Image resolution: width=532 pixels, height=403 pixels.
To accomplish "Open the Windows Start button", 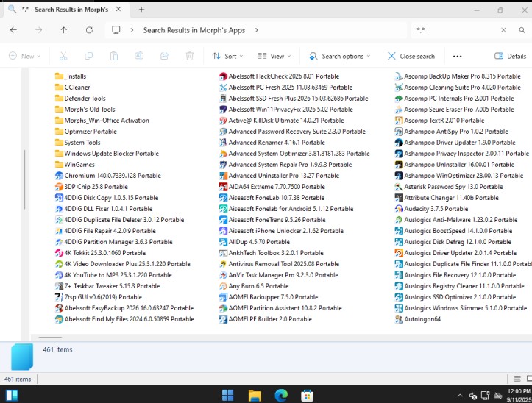I will (227, 395).
